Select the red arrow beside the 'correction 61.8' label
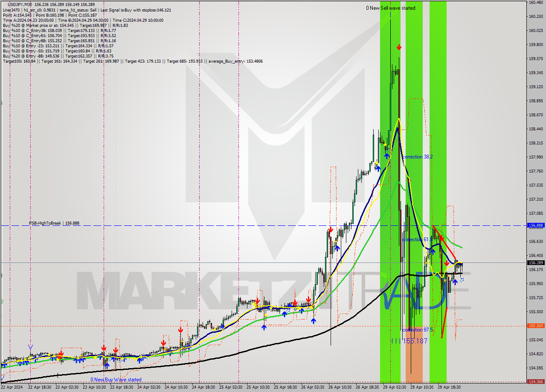This screenshot has height=392, width=546. pyautogui.click(x=442, y=238)
